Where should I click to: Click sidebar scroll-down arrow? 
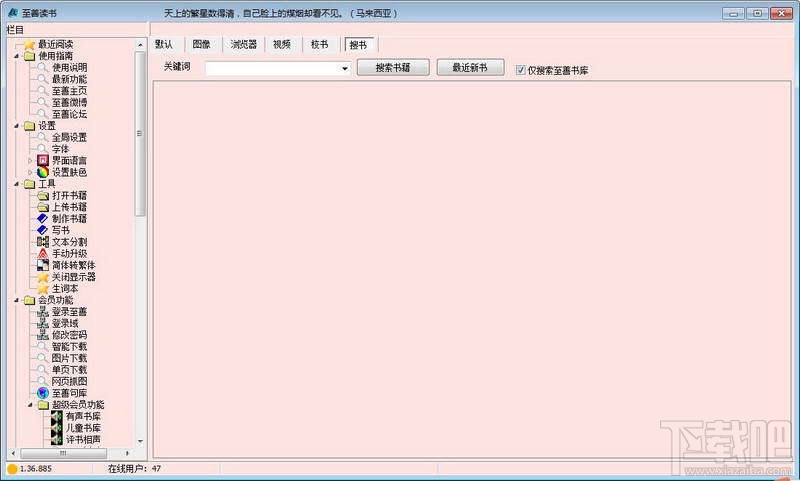point(140,442)
